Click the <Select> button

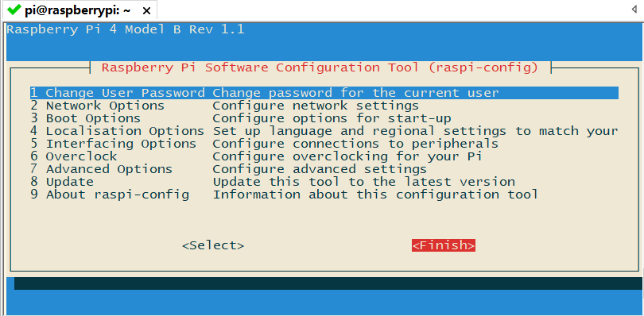pos(213,245)
